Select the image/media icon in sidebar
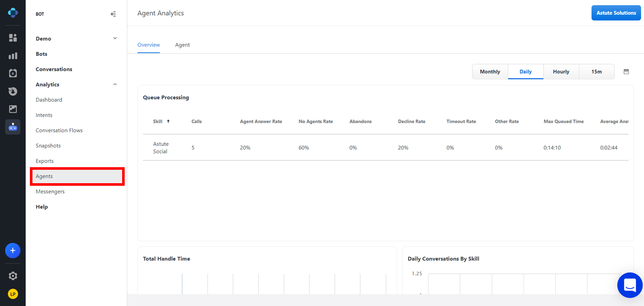The height and width of the screenshot is (306, 644). pos(13,109)
